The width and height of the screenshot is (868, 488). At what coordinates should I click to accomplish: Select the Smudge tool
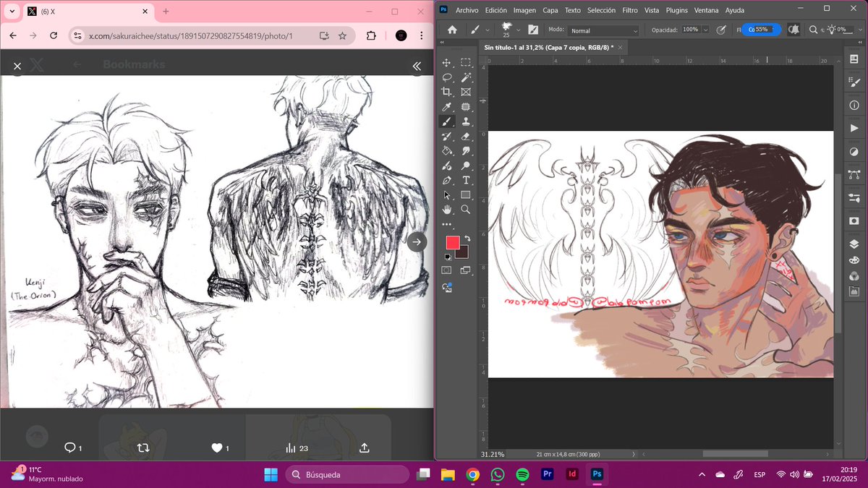click(466, 150)
